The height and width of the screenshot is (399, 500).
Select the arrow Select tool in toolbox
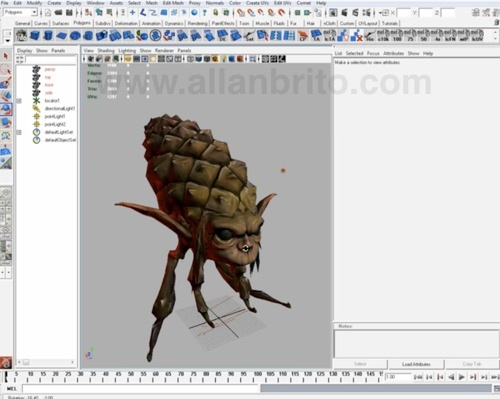click(6, 56)
